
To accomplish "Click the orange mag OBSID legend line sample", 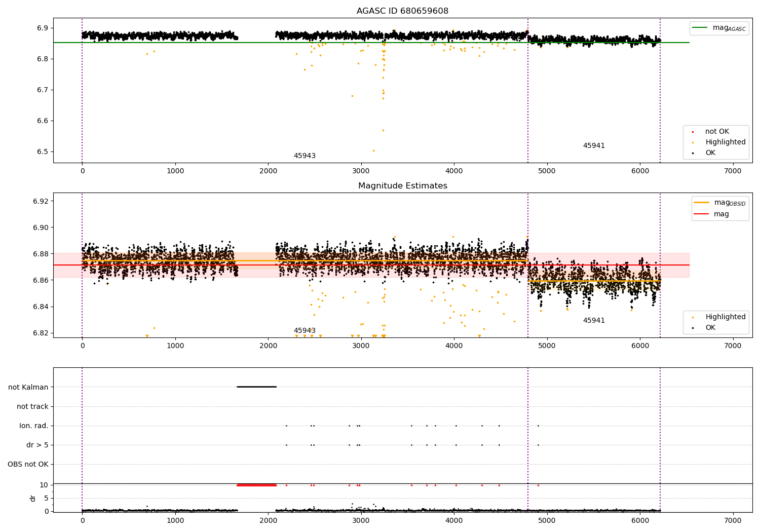I will 702,203.
